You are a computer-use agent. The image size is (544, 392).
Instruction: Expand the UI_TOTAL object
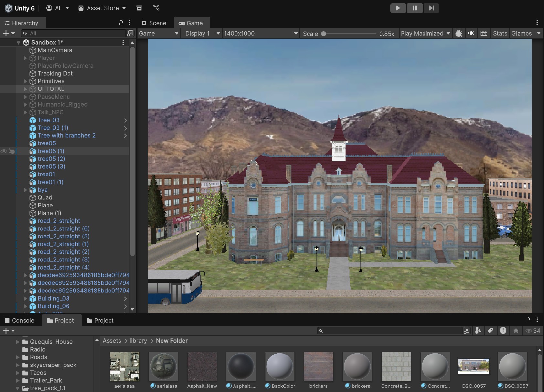[25, 89]
